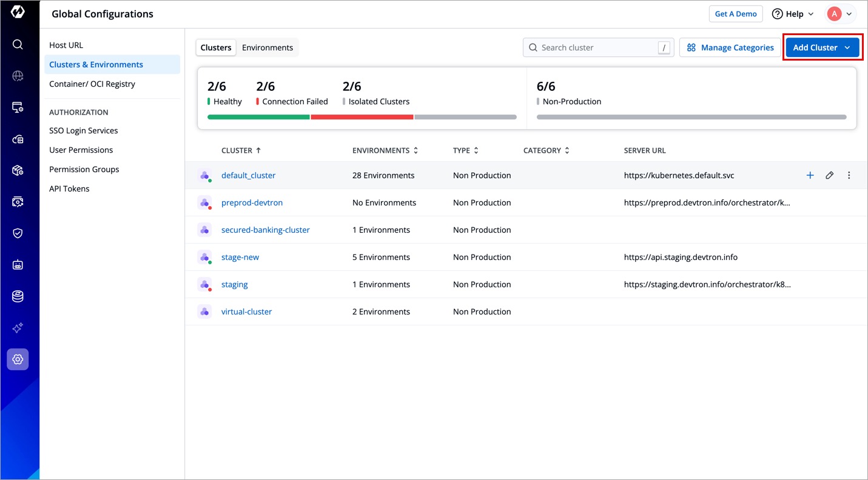Click the search icon in left sidebar

tap(18, 44)
